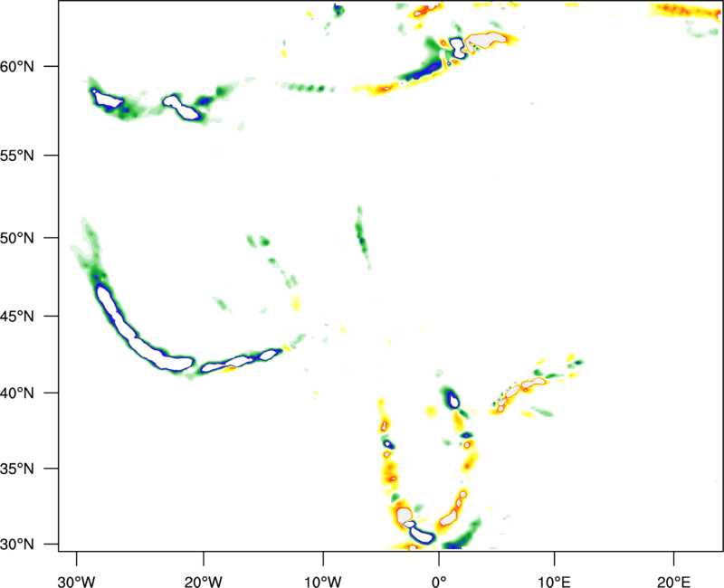Click the large curved blue band near 45°N
Image resolution: width=724 pixels, height=588 pixels.
(x=122, y=321)
